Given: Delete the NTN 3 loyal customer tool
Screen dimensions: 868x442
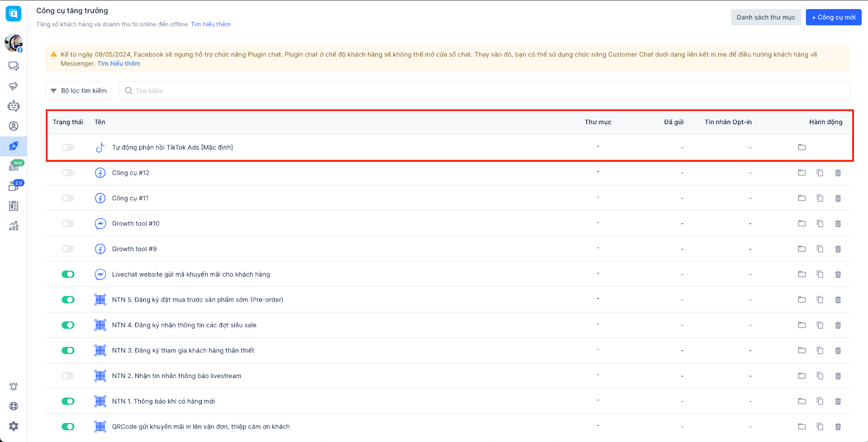Looking at the screenshot, I should point(838,350).
